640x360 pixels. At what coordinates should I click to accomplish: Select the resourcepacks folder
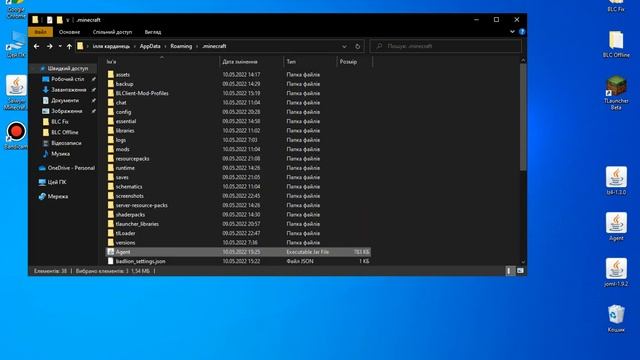click(x=132, y=159)
